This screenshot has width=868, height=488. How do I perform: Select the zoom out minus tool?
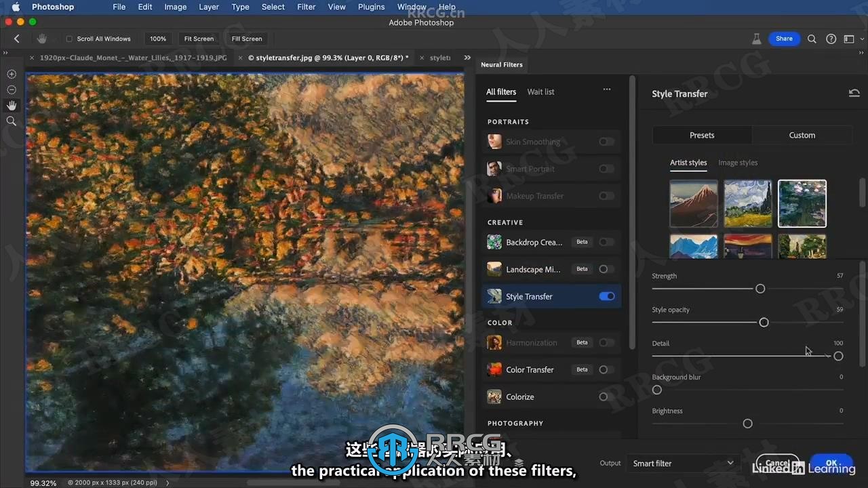click(12, 89)
